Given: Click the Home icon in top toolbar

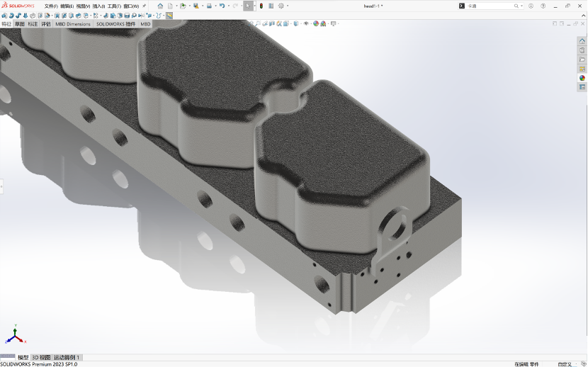Looking at the screenshot, I should tap(160, 6).
